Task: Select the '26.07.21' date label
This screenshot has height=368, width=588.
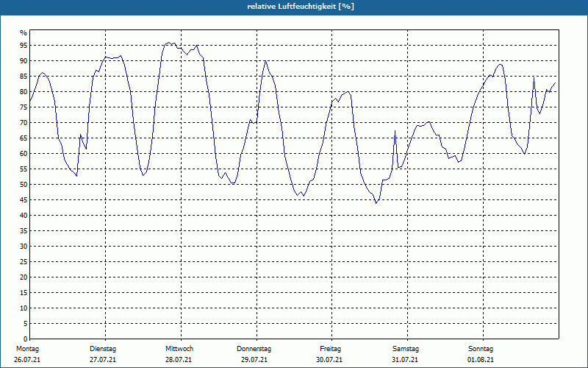Action: pyautogui.click(x=27, y=360)
